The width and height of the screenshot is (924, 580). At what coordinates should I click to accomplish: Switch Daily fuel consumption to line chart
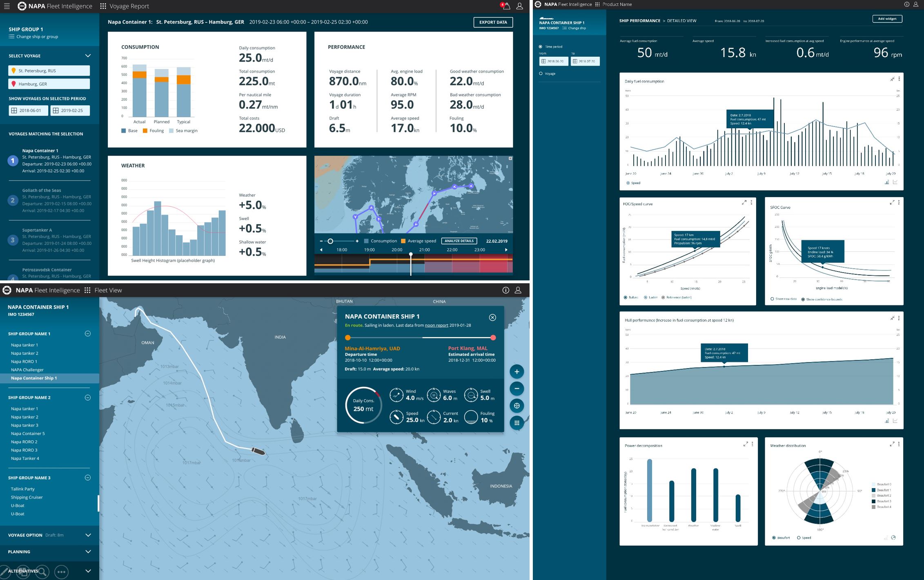click(x=895, y=182)
